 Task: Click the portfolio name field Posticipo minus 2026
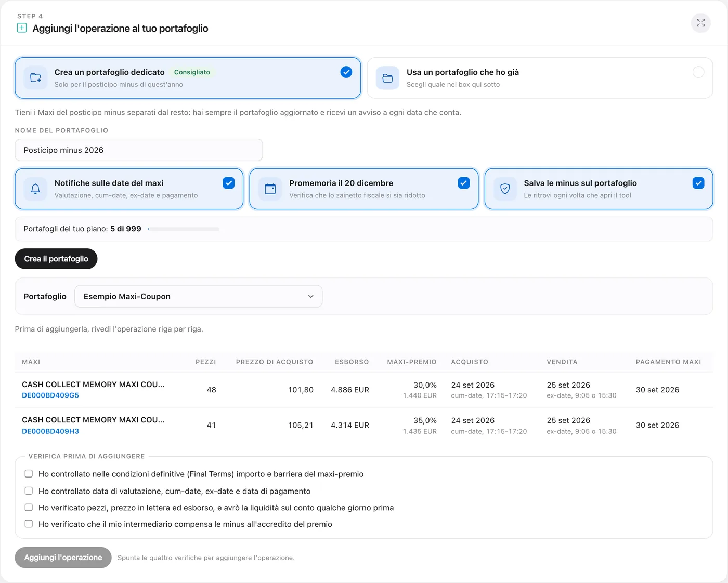pyautogui.click(x=139, y=150)
